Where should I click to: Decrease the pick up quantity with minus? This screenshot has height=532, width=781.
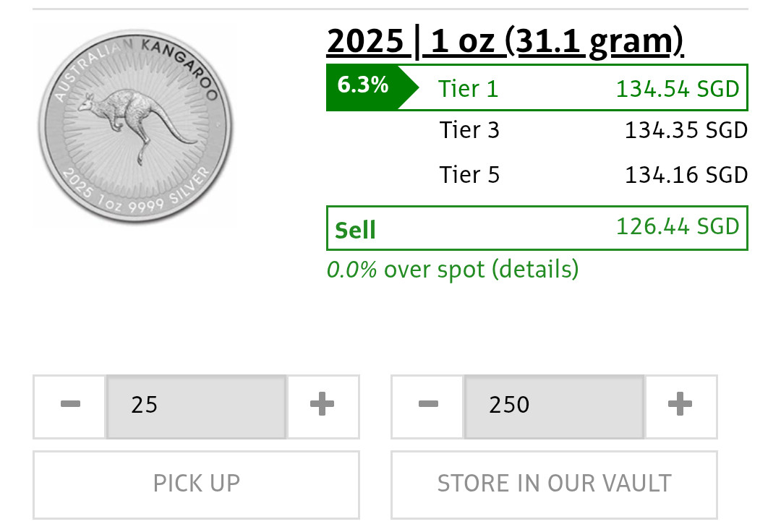click(70, 406)
